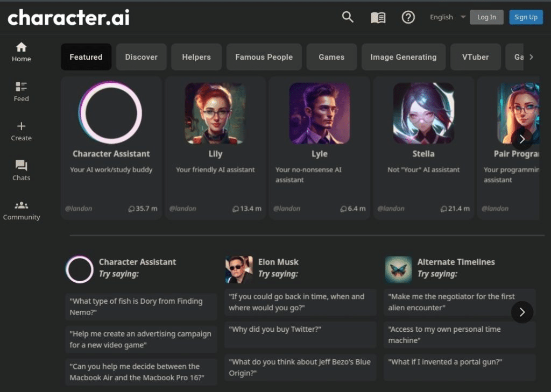Switch to the Discover tab
Screen dimensions: 551x392
142,57
